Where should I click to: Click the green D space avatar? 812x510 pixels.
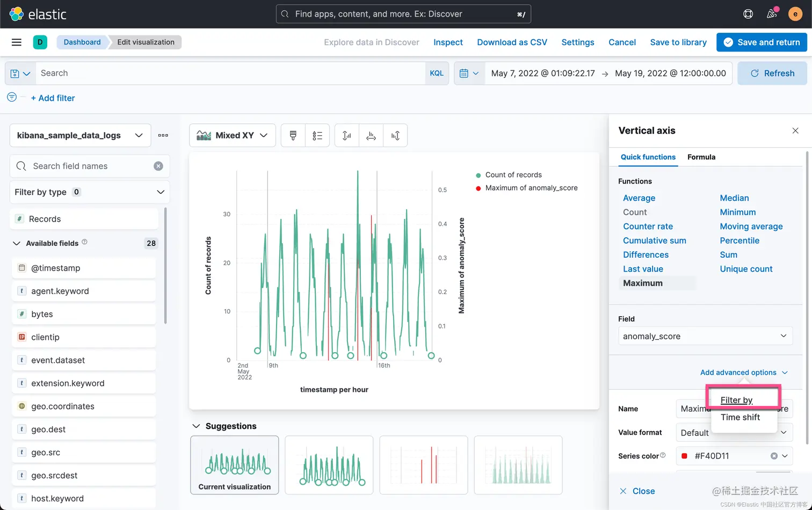[40, 42]
